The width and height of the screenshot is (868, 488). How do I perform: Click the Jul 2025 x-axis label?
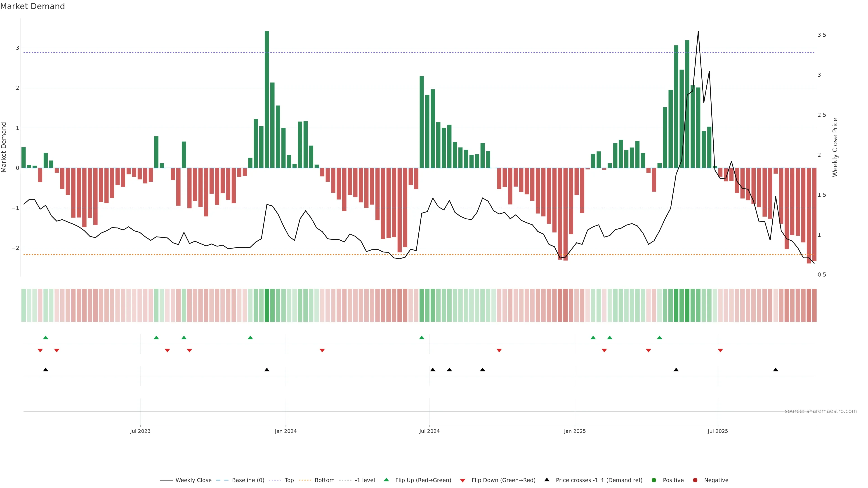tap(718, 431)
